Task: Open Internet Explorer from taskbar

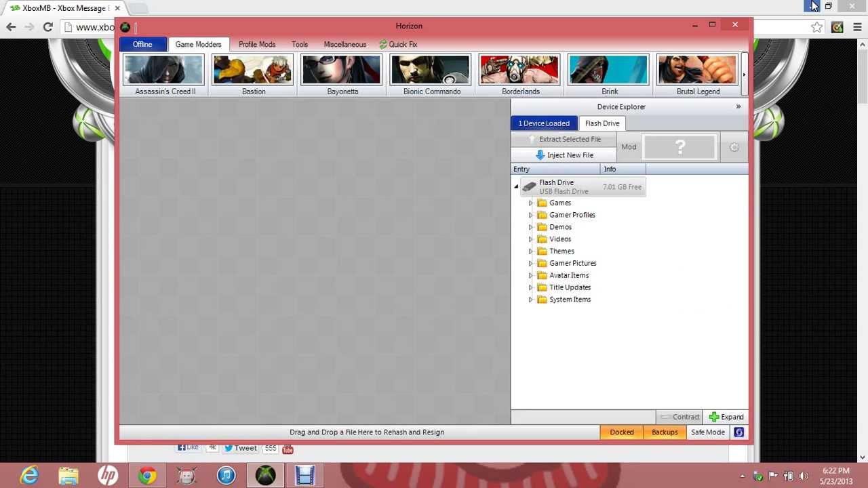Action: point(29,475)
